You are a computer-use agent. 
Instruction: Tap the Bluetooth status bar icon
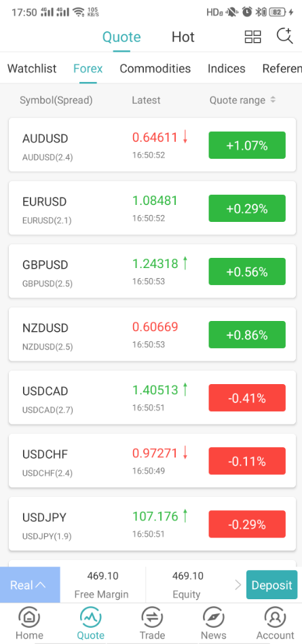point(259,12)
